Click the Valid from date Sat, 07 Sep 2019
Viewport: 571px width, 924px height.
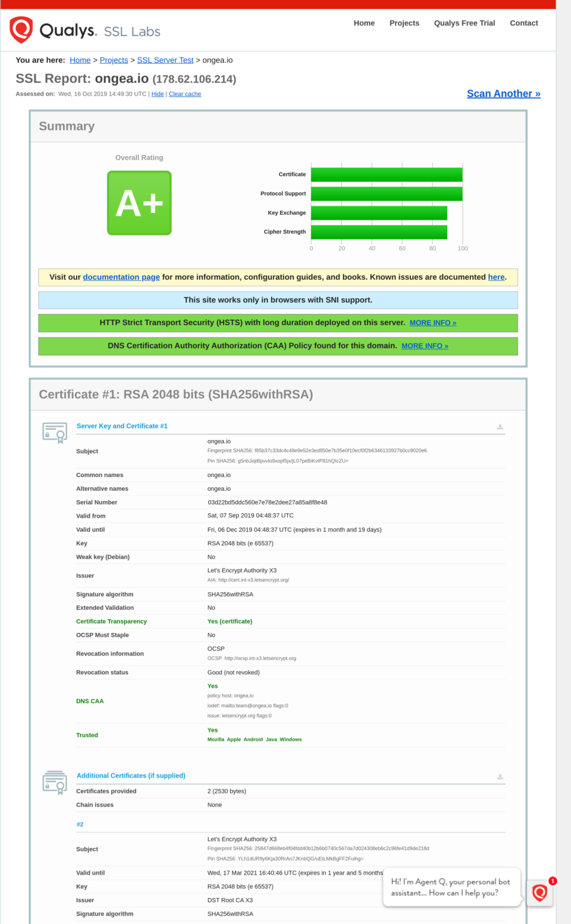click(x=251, y=516)
